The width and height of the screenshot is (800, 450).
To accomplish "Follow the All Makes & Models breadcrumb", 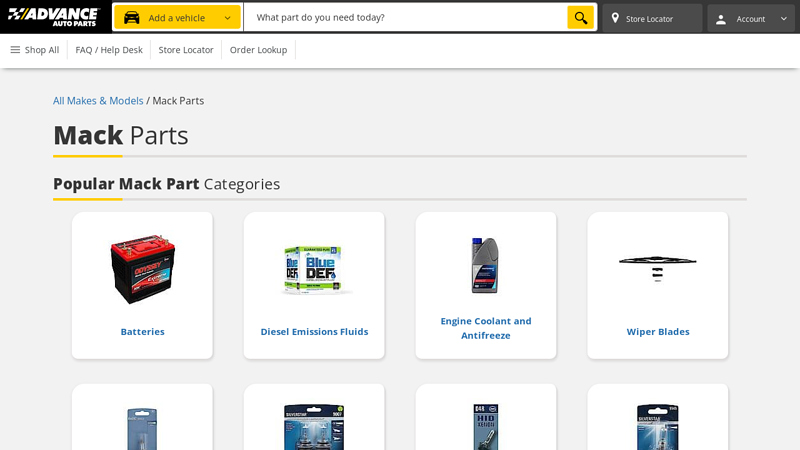I will [98, 101].
